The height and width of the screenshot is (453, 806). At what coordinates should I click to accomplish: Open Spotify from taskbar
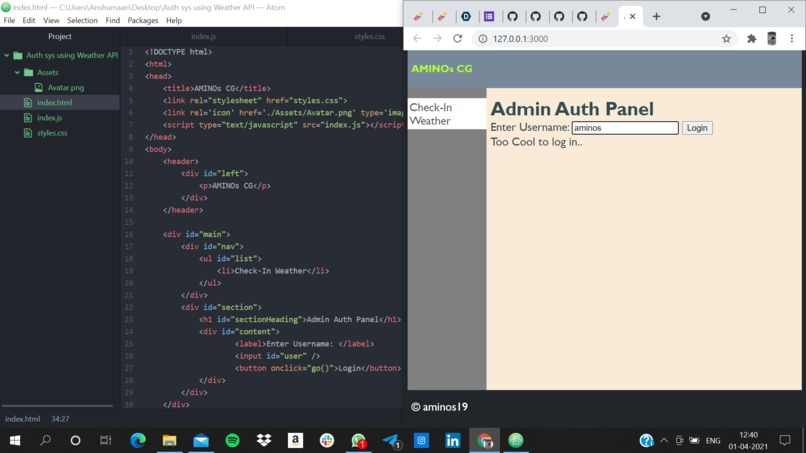pos(232,441)
